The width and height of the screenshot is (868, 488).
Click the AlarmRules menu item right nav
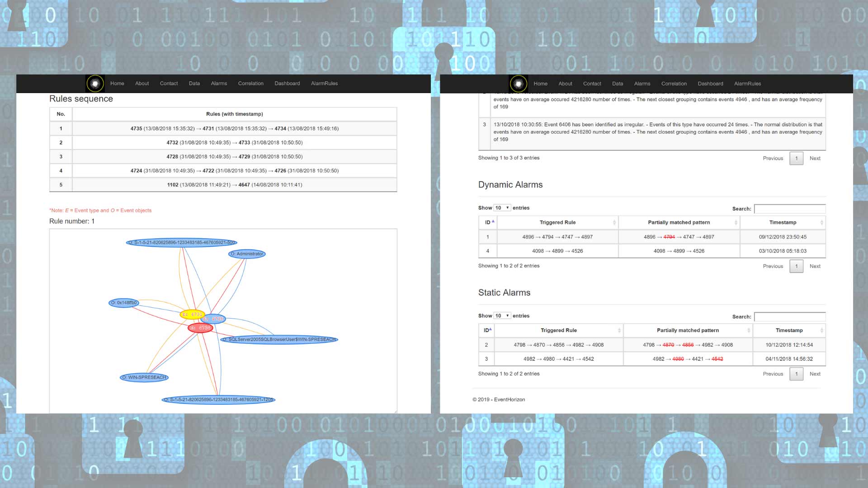(x=748, y=84)
